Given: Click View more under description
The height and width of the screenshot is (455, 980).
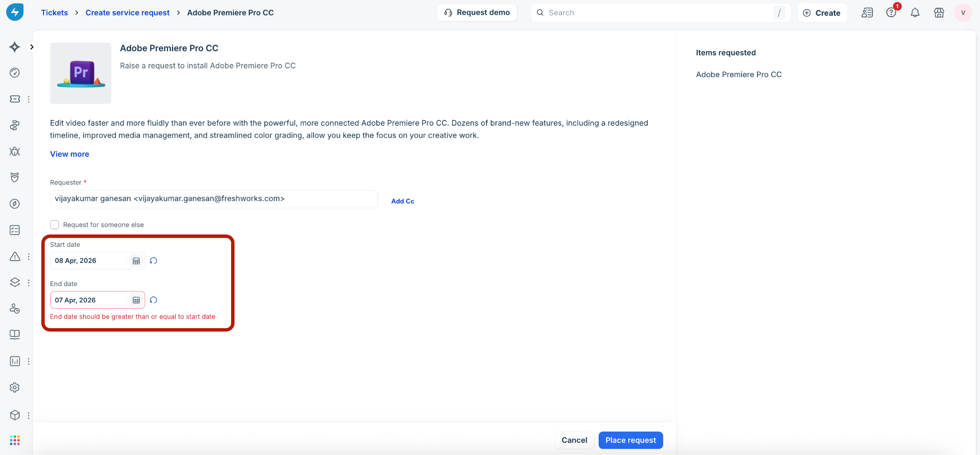Looking at the screenshot, I should coord(69,154).
